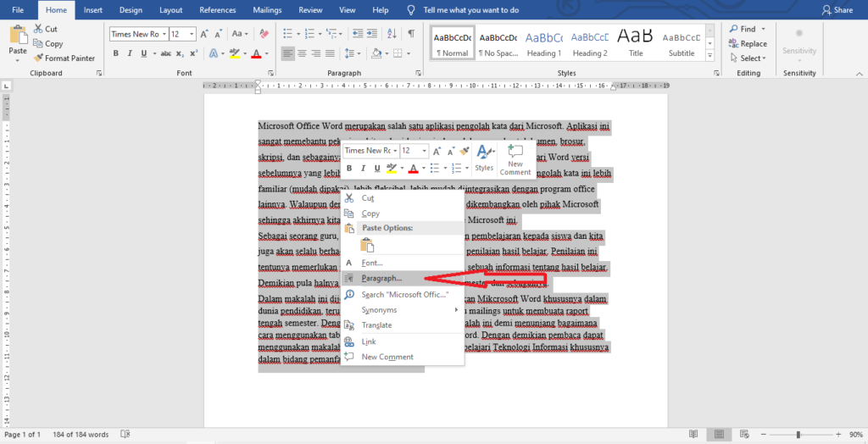Switch to the Insert tab
Image resolution: width=868 pixels, height=444 pixels.
click(93, 10)
